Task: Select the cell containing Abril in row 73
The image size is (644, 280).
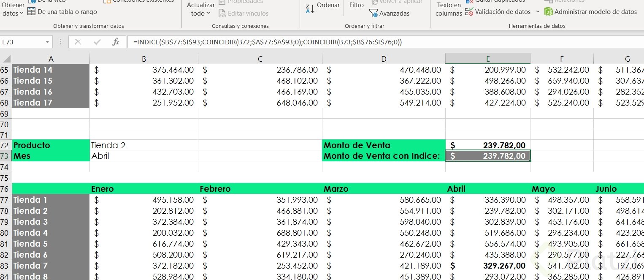Action: (144, 156)
